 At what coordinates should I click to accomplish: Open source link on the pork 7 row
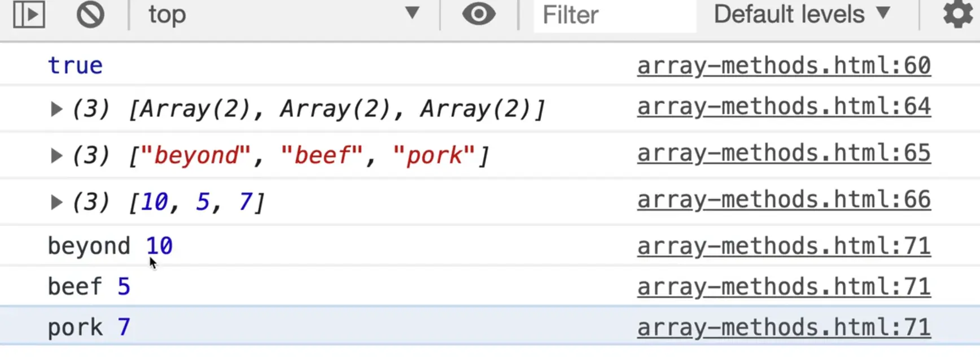[784, 328]
